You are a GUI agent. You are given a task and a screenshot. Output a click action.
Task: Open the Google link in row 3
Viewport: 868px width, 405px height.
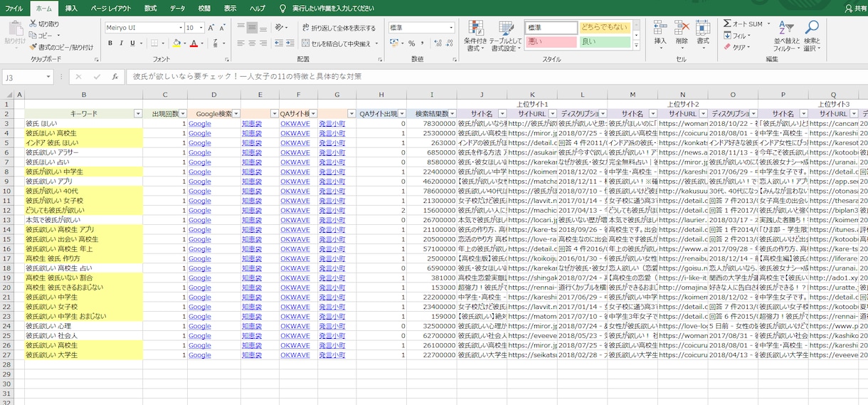pyautogui.click(x=200, y=124)
